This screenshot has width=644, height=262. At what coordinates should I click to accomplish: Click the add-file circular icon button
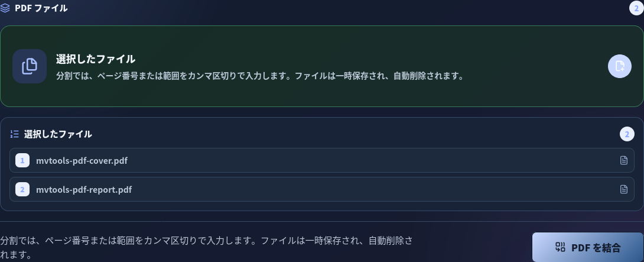coord(619,66)
